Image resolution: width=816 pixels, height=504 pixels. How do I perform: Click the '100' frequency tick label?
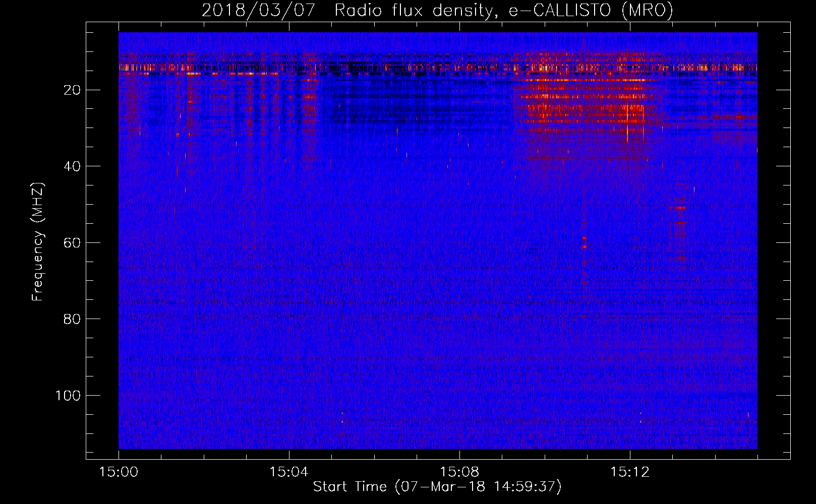click(x=68, y=395)
